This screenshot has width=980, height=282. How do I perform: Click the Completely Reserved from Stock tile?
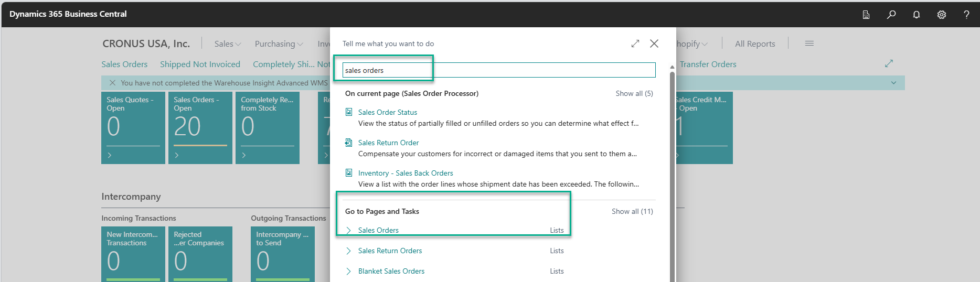[268, 128]
